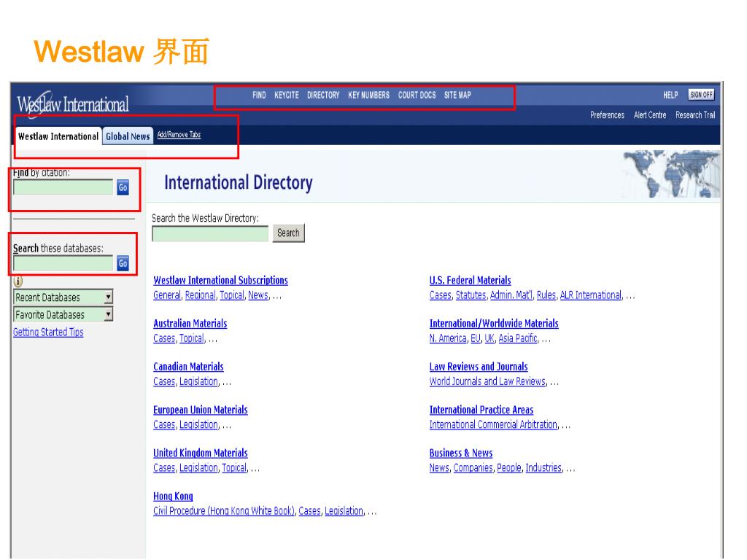Image resolution: width=747 pixels, height=560 pixels.
Task: Open General under Westlaw International Subscriptions
Action: click(x=167, y=295)
